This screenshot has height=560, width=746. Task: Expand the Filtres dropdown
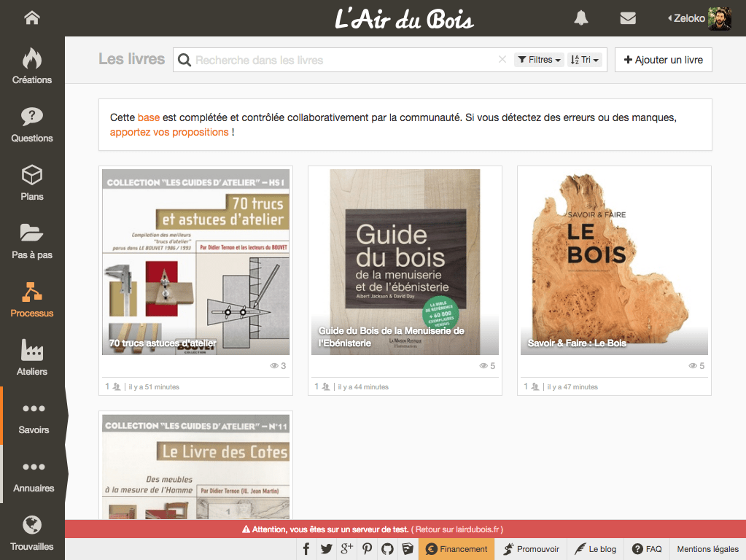pyautogui.click(x=539, y=60)
